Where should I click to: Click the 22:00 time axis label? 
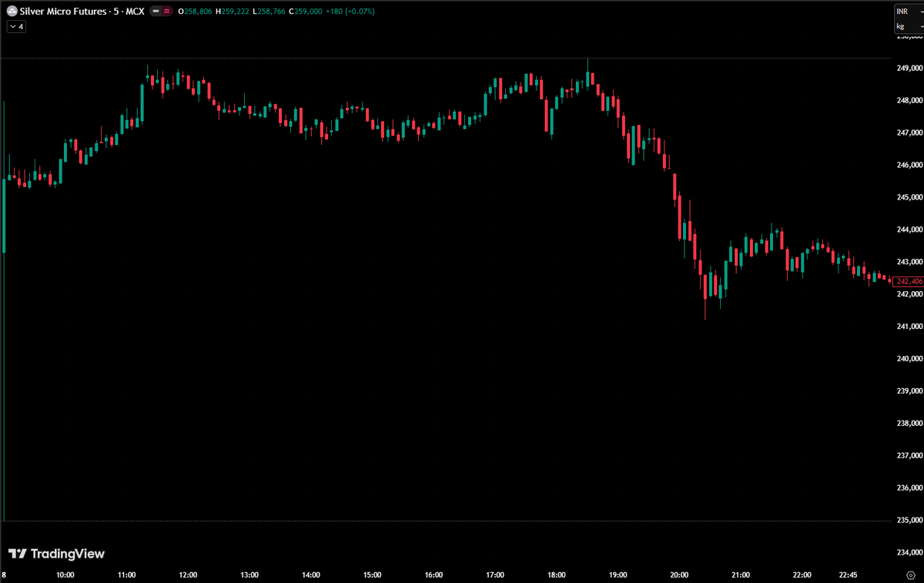[x=802, y=575]
